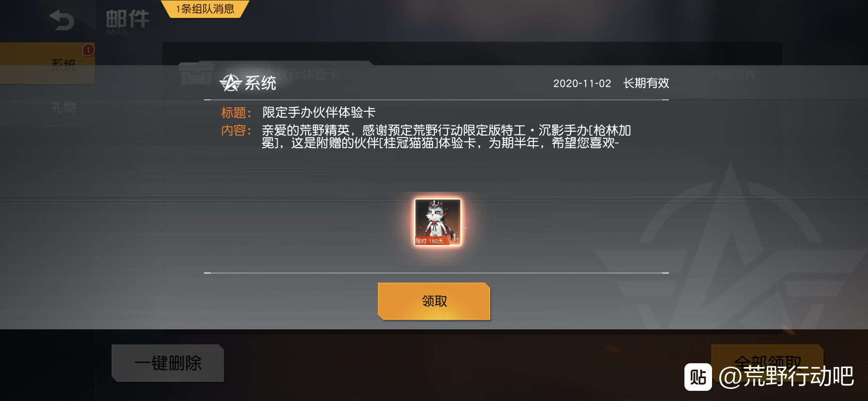Click the mail content paragraph text

click(446, 137)
